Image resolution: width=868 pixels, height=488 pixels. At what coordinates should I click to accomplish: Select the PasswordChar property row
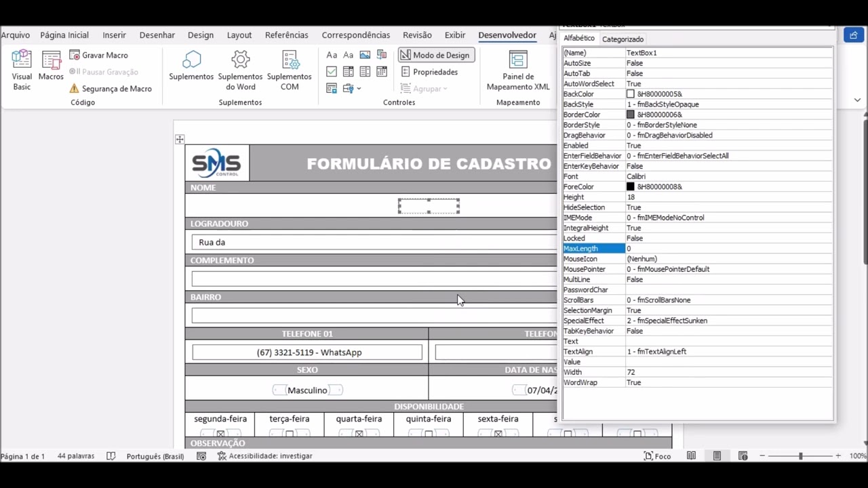(x=697, y=290)
